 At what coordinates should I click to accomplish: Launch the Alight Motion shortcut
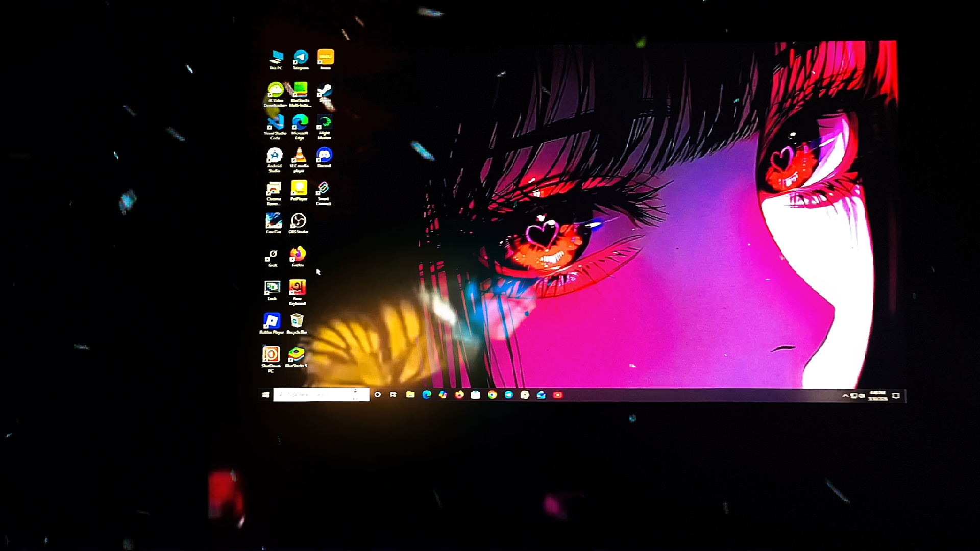pyautogui.click(x=325, y=127)
